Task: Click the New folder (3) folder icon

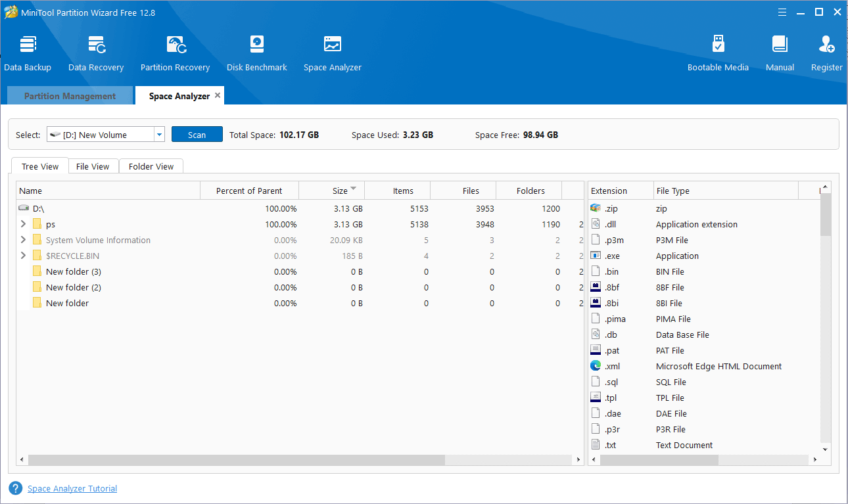Action: coord(37,271)
